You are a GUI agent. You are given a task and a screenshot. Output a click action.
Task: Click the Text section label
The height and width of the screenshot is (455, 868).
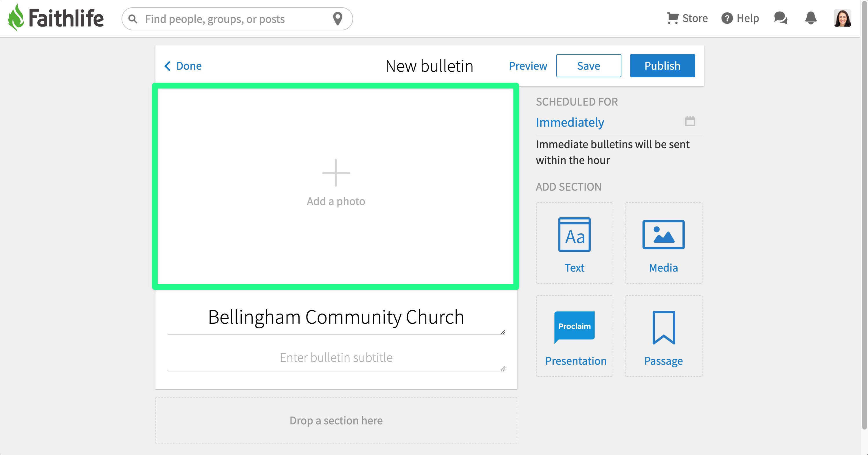[574, 268]
